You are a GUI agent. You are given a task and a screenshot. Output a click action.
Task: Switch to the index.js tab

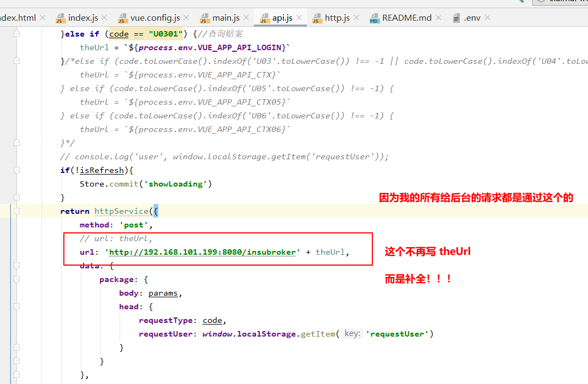coord(83,17)
